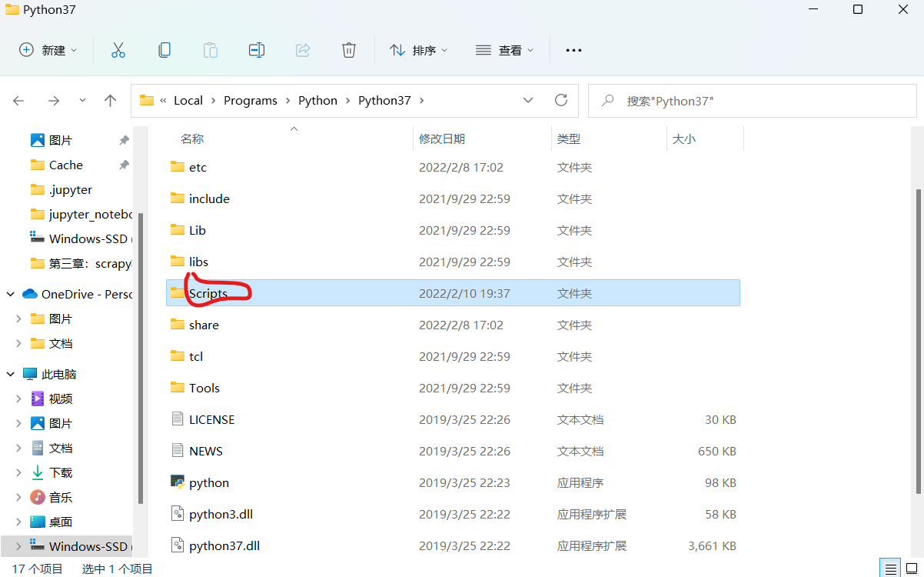Expand the 视频 (Videos) node under This PC
Image resolution: width=924 pixels, height=577 pixels.
(x=20, y=399)
